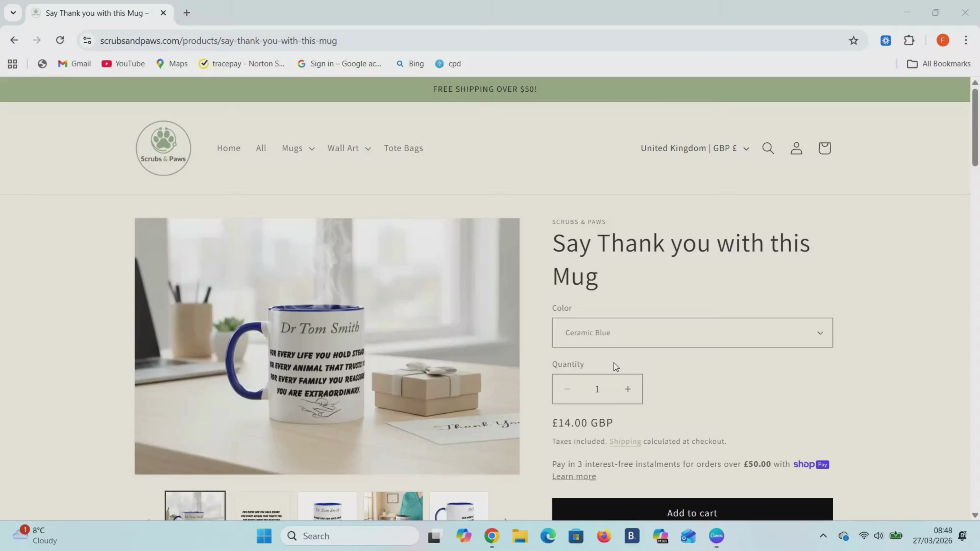980x551 pixels.
Task: Open a new browser tab
Action: click(187, 13)
